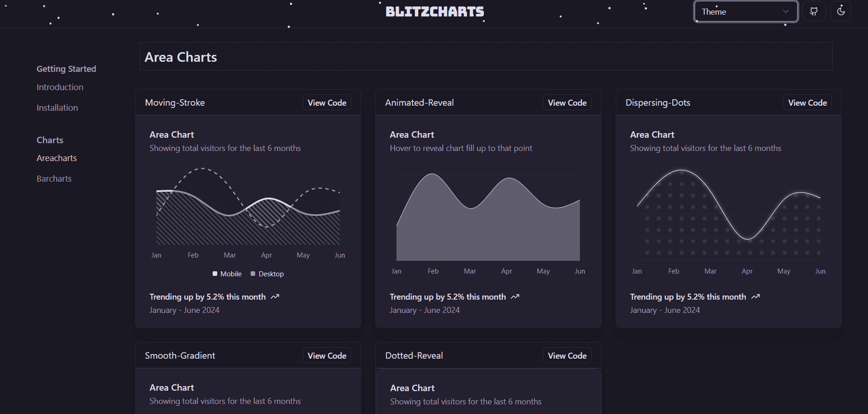Expand the Theme selector via its chevron
This screenshot has width=868, height=414.
785,11
